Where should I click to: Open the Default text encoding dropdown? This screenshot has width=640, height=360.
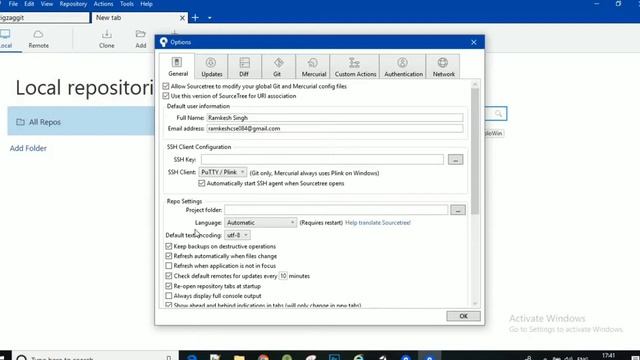tap(237, 235)
